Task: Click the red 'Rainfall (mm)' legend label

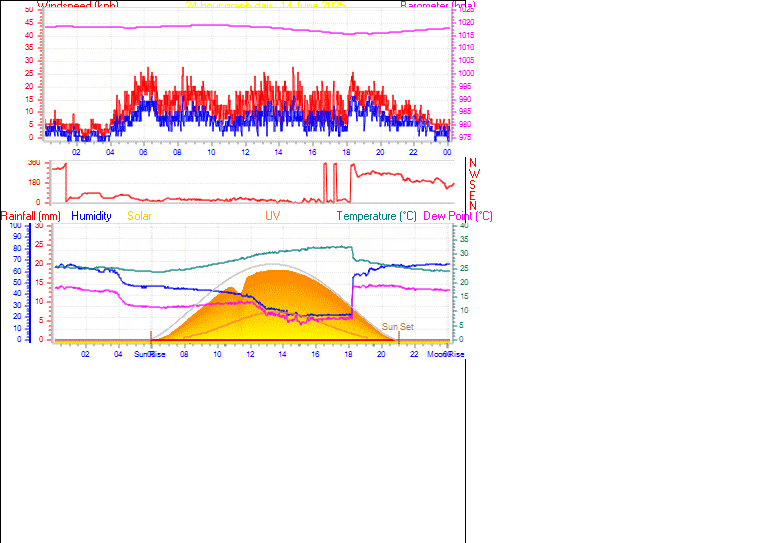Action: click(31, 216)
